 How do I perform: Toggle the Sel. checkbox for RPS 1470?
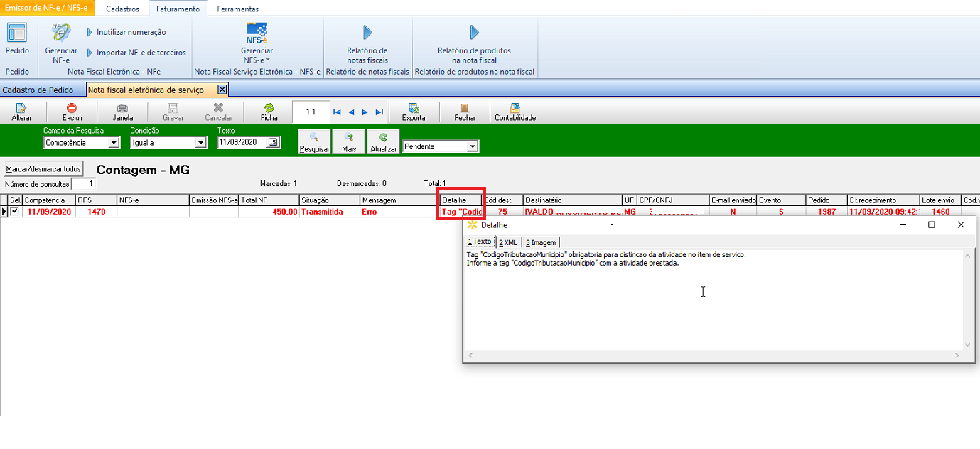pyautogui.click(x=15, y=211)
